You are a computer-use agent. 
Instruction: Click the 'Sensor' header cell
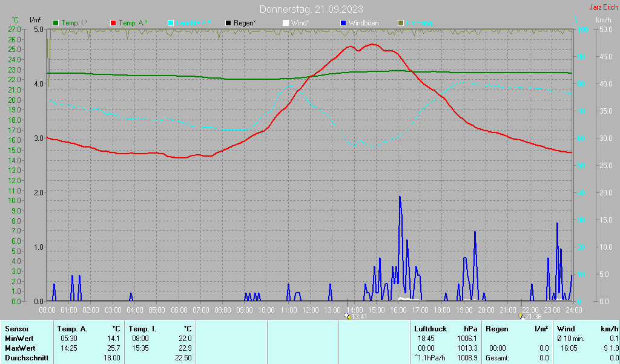[17, 329]
